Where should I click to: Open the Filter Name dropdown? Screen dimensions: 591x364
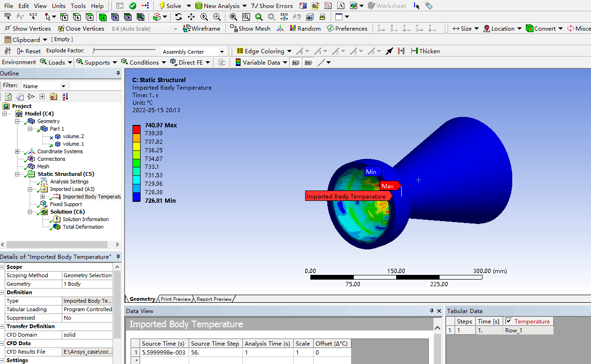pyautogui.click(x=63, y=86)
